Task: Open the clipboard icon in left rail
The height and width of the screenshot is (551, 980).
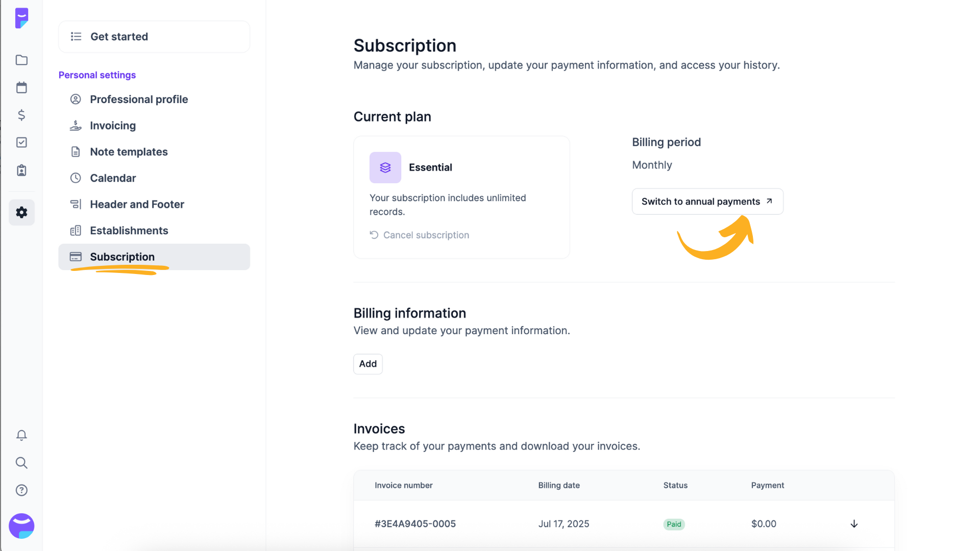Action: click(21, 170)
